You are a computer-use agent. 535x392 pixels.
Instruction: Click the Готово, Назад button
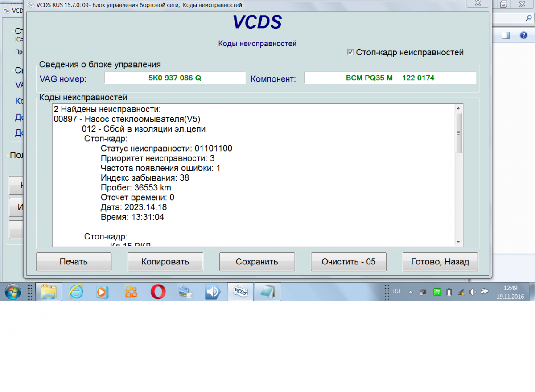440,262
